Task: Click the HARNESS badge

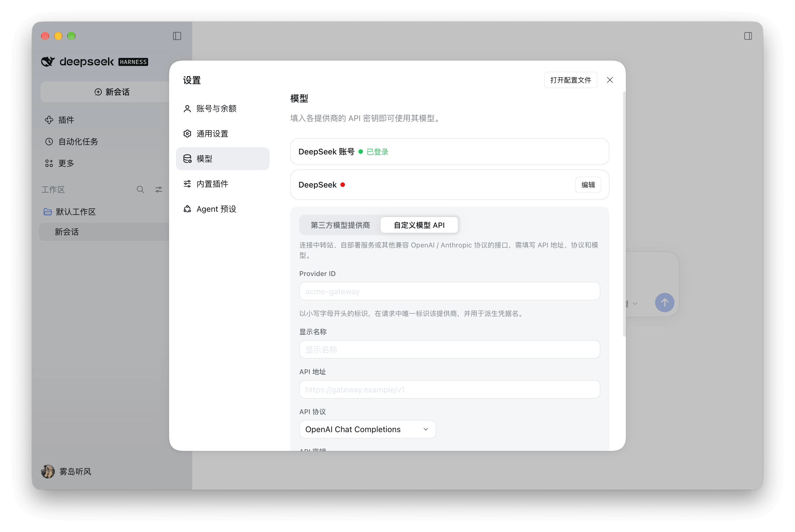Action: (133, 62)
